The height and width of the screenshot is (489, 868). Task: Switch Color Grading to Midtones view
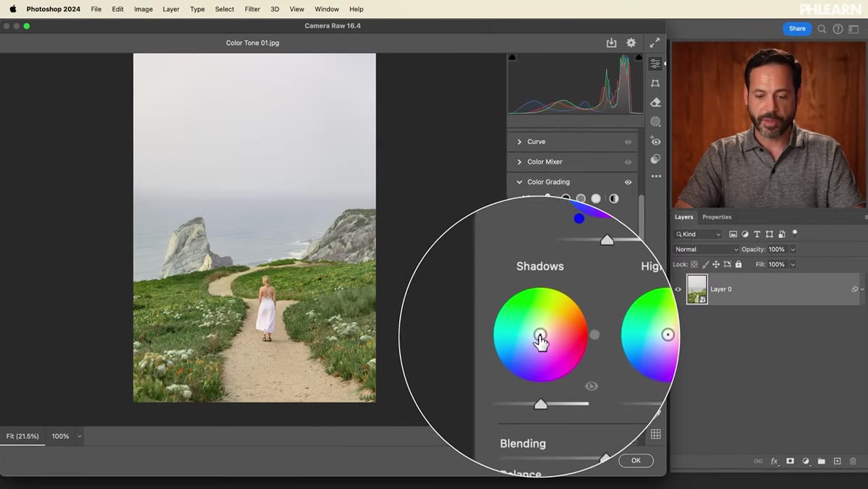point(581,198)
